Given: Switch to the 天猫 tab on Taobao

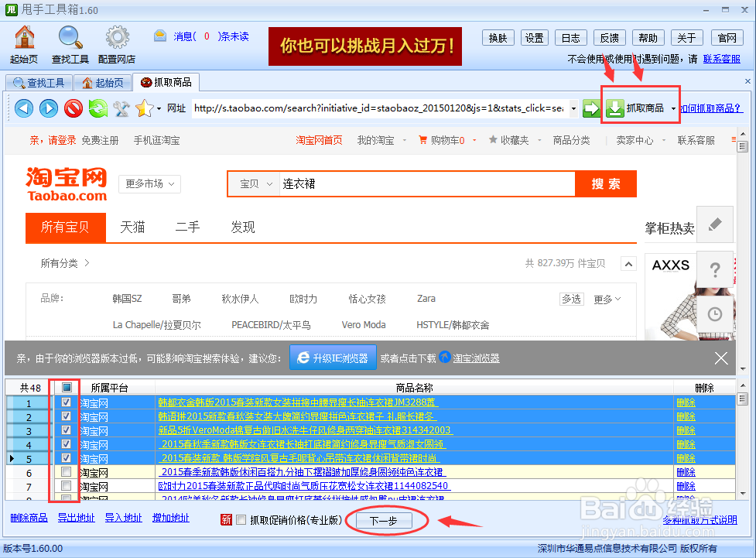Looking at the screenshot, I should (132, 228).
